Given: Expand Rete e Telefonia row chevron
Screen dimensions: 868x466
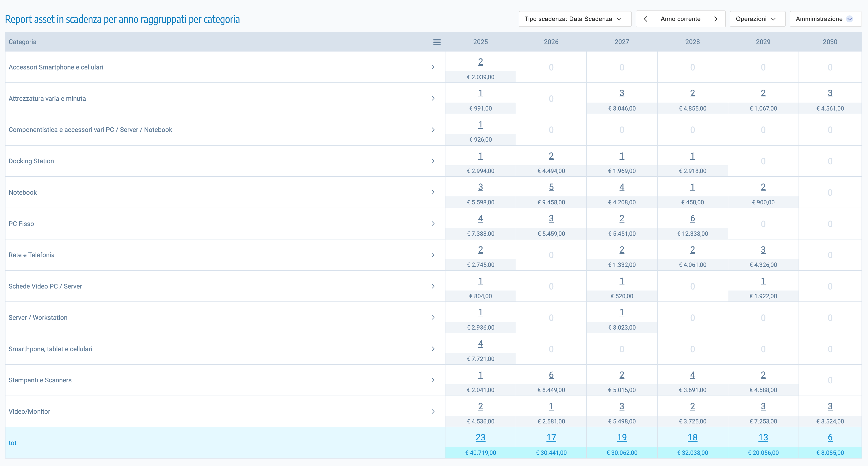Looking at the screenshot, I should [x=433, y=255].
